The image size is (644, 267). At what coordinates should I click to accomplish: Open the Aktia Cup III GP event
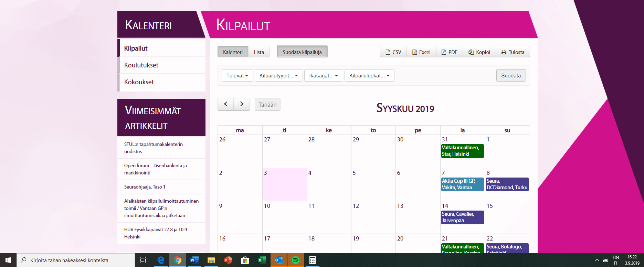coord(462,184)
